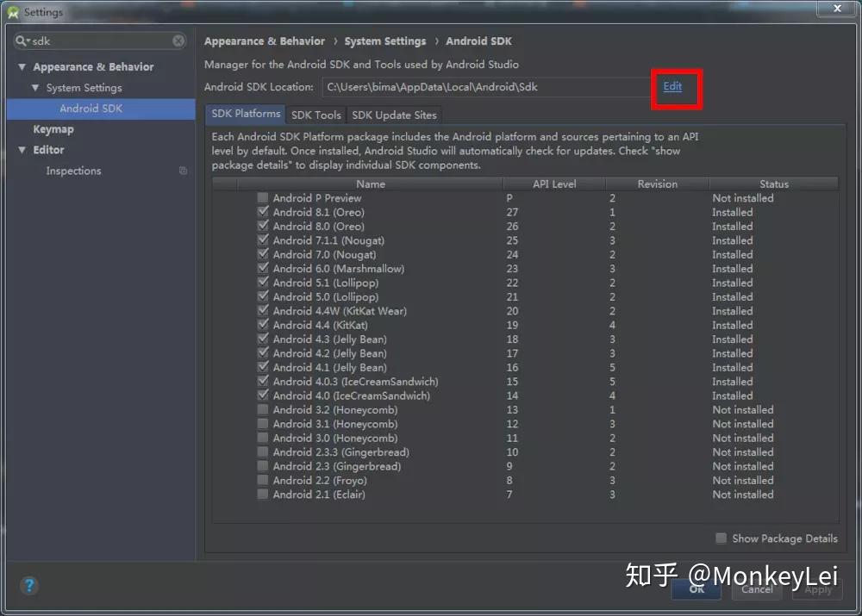Image resolution: width=862 pixels, height=616 pixels.
Task: Check Android 2.1 (Eclair) checkbox
Action: click(x=263, y=494)
